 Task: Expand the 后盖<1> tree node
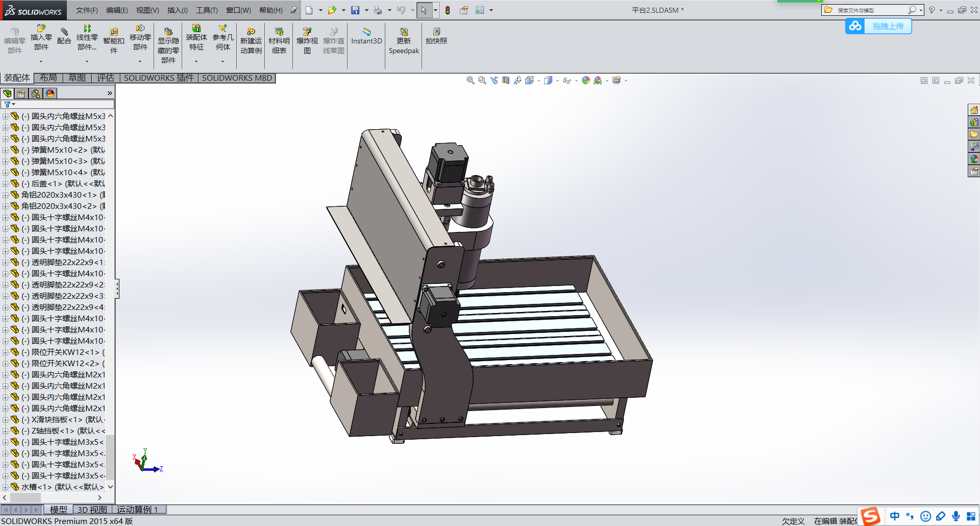click(x=5, y=184)
